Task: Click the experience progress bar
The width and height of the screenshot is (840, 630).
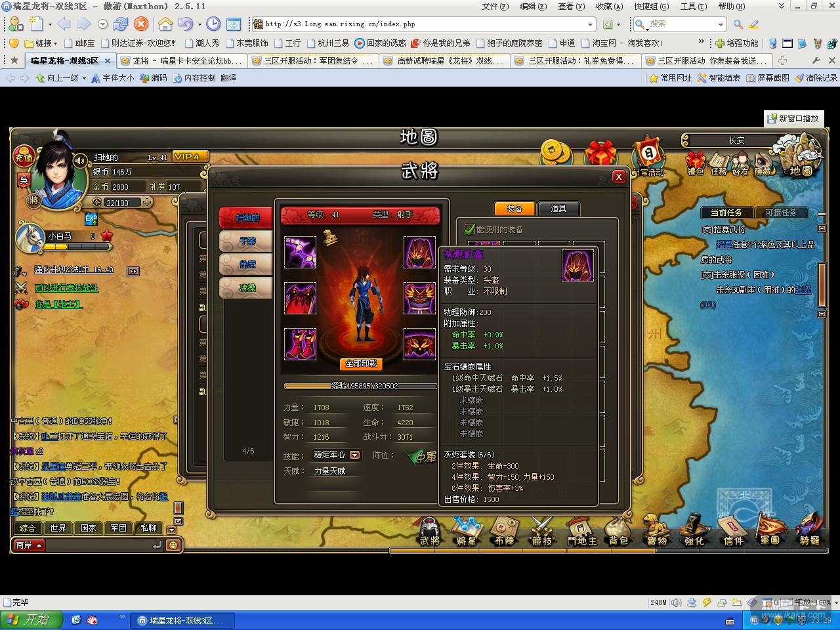Action: point(360,386)
